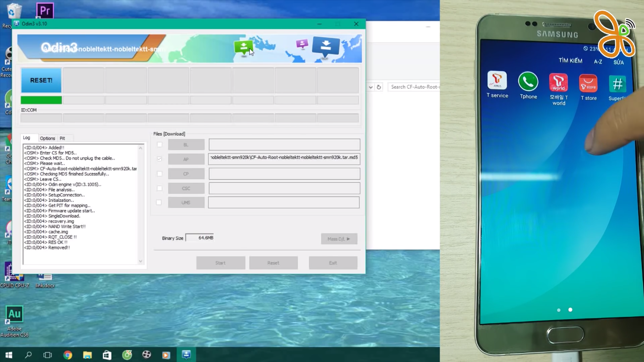Click the BL file button

[186, 145]
